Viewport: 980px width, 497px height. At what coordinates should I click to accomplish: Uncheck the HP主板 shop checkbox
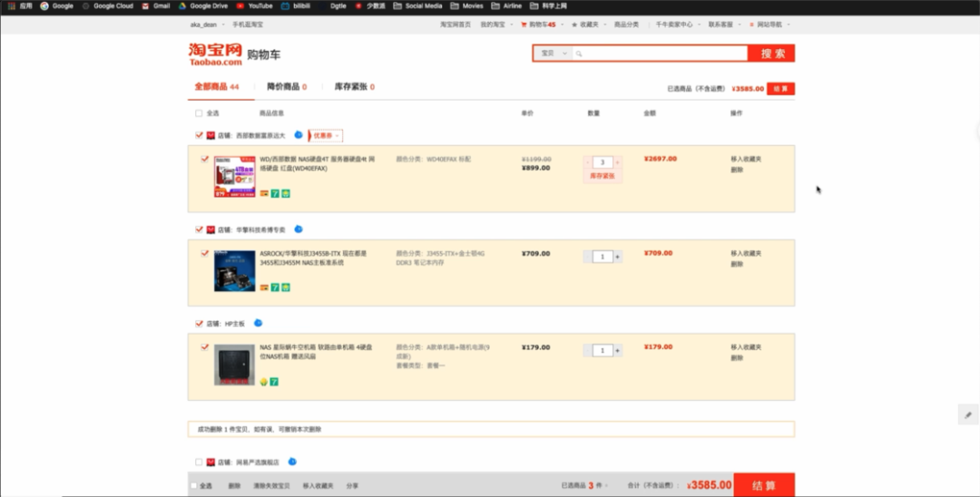coord(199,324)
